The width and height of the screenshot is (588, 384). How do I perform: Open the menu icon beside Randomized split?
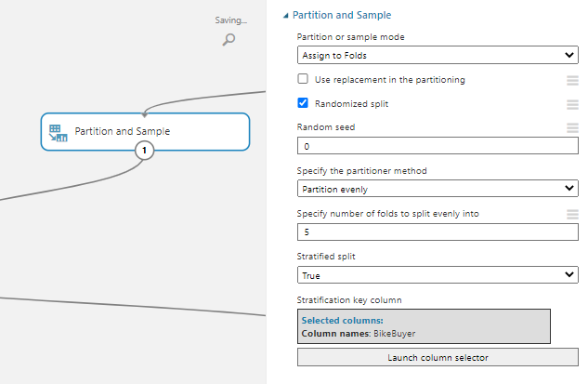(572, 104)
